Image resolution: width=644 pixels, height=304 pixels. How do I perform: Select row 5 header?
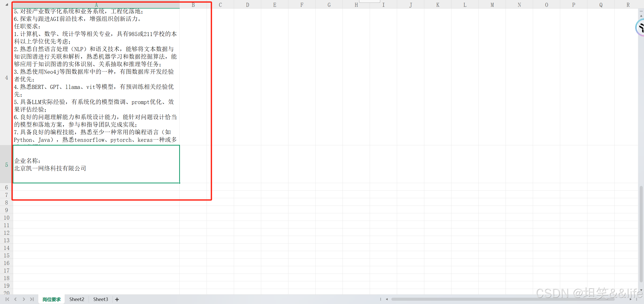[x=7, y=165]
